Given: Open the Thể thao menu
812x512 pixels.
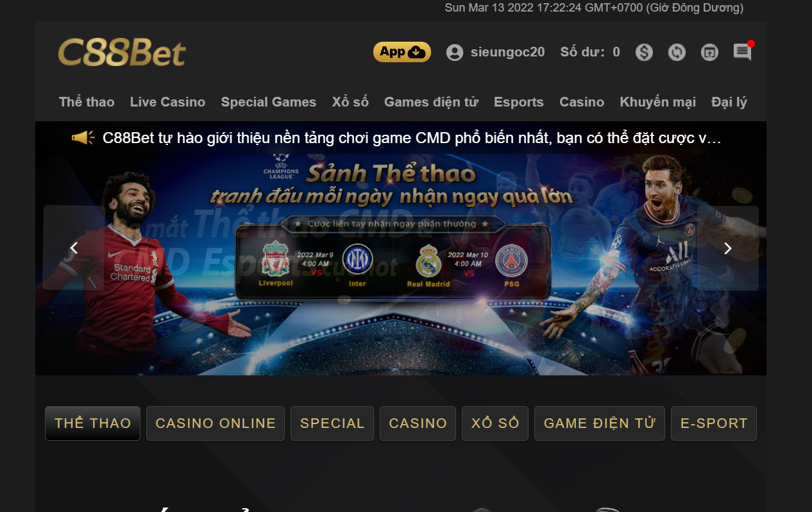Looking at the screenshot, I should [87, 102].
